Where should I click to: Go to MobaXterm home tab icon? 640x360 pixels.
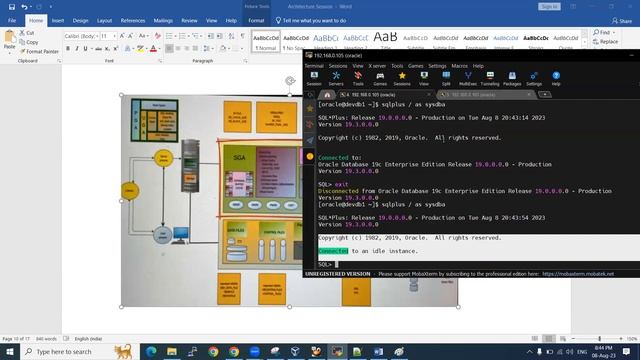coord(327,95)
